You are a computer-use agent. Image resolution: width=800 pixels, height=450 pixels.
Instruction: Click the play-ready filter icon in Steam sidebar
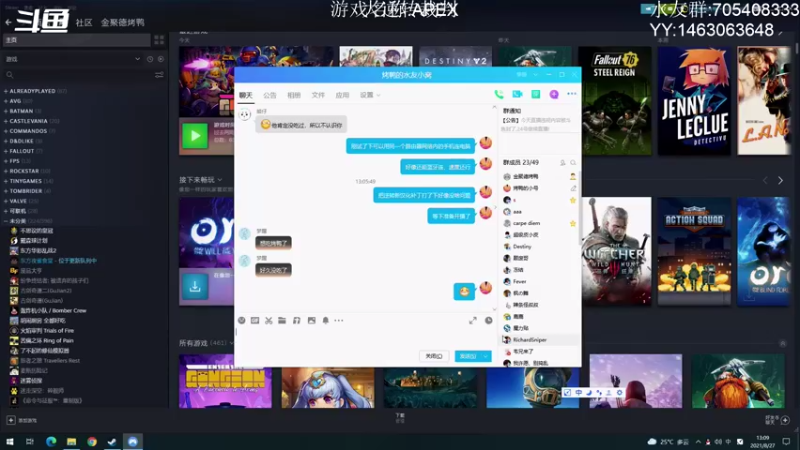click(161, 59)
